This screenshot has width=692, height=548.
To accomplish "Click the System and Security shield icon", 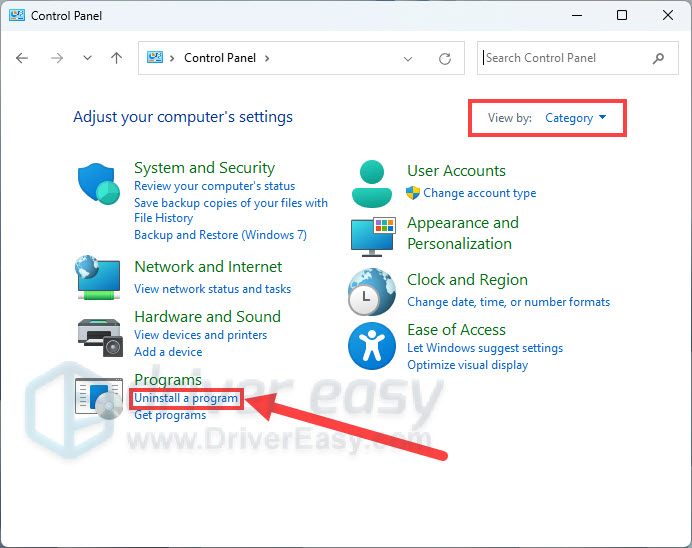I will [x=98, y=184].
